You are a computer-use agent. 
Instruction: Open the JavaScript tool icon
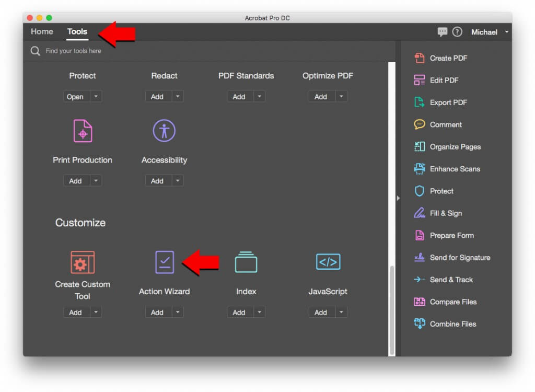point(328,262)
